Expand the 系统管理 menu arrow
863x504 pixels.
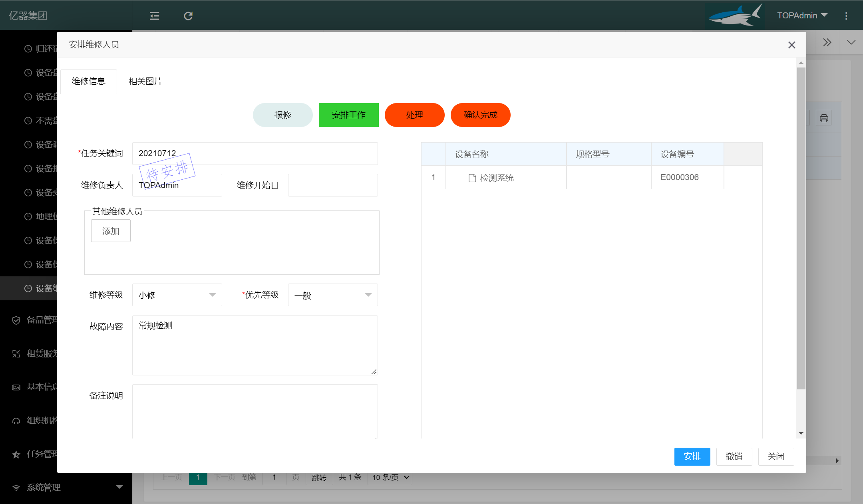(119, 487)
